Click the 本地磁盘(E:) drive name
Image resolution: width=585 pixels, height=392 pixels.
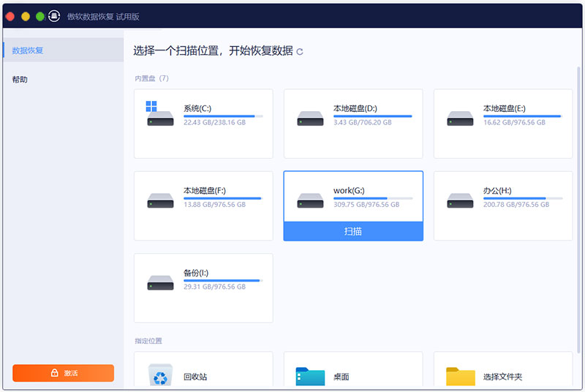coord(505,108)
